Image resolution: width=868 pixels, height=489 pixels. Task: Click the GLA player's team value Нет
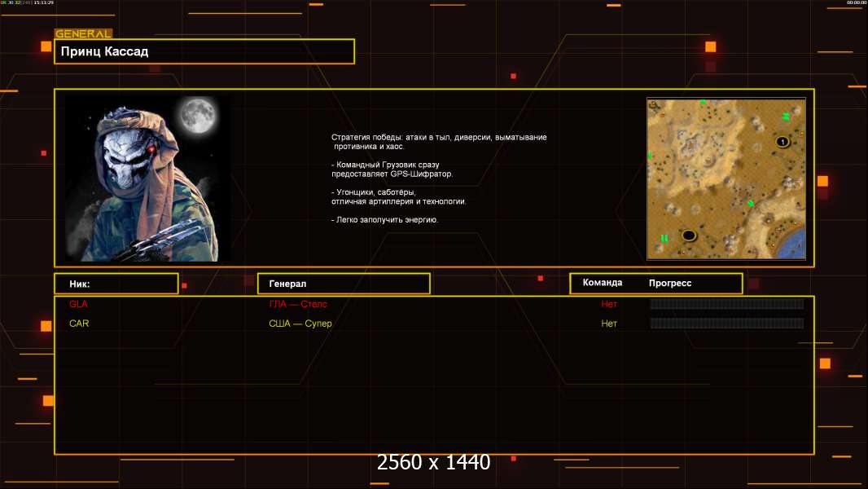point(609,304)
